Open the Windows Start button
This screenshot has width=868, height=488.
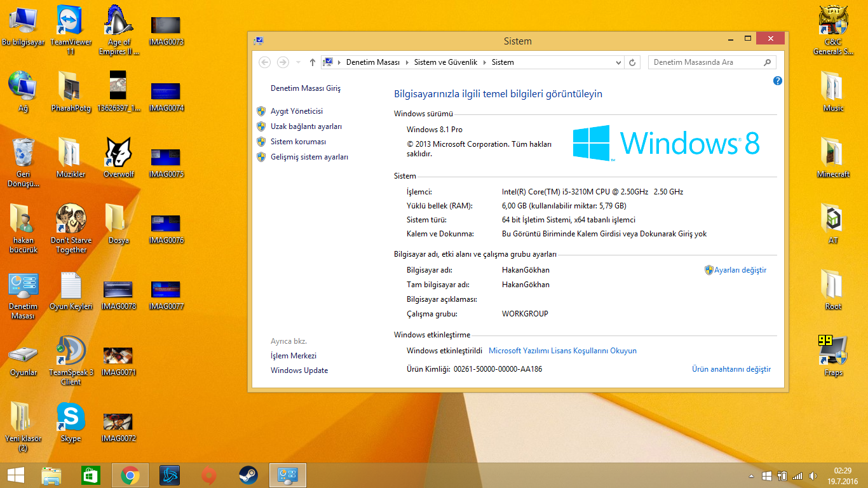pos(15,475)
